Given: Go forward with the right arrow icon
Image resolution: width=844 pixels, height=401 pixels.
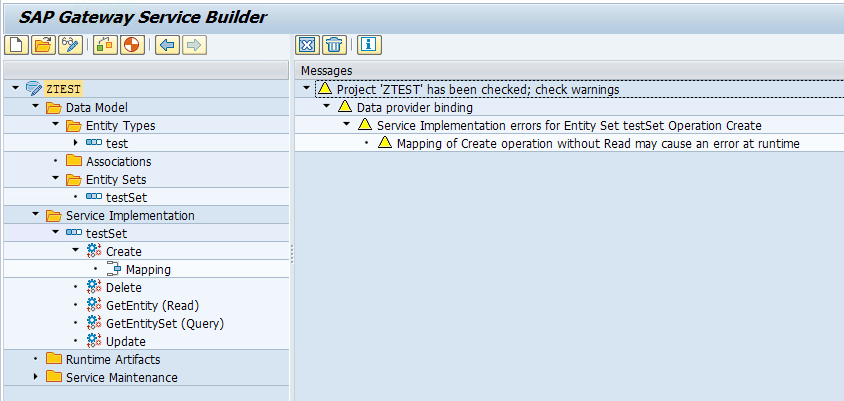Looking at the screenshot, I should point(194,45).
